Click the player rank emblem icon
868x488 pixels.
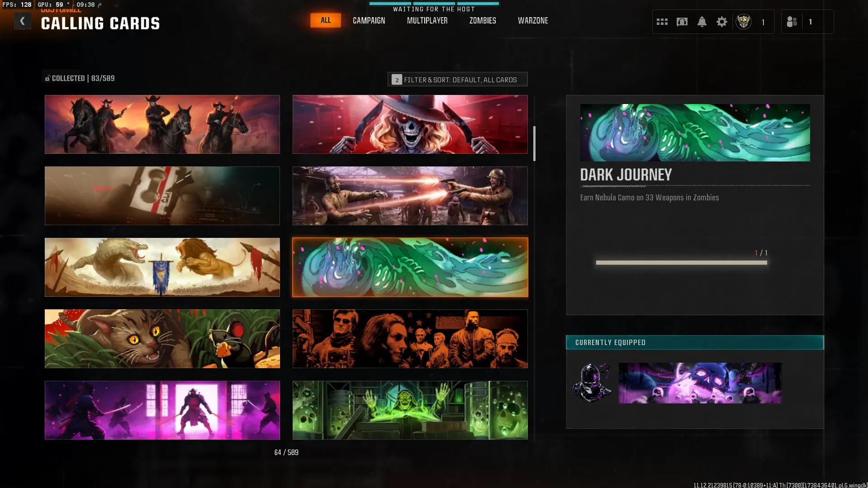743,22
